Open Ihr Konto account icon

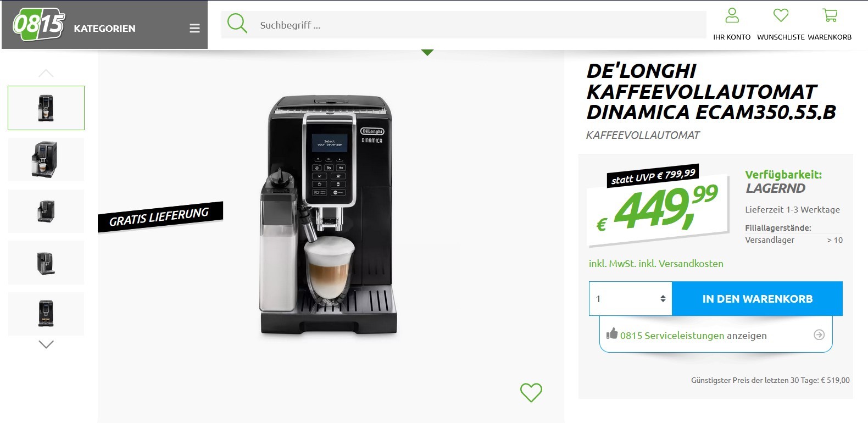(x=732, y=15)
